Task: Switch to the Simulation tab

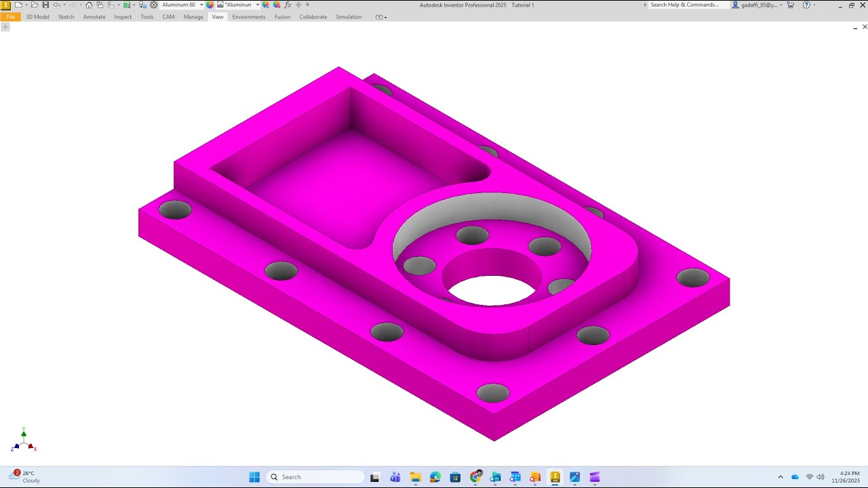Action: (349, 17)
